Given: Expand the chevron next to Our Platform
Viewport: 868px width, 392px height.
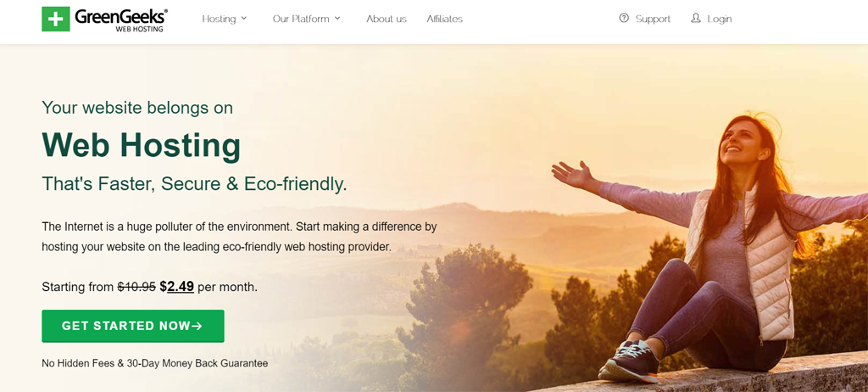Looking at the screenshot, I should click(x=337, y=19).
